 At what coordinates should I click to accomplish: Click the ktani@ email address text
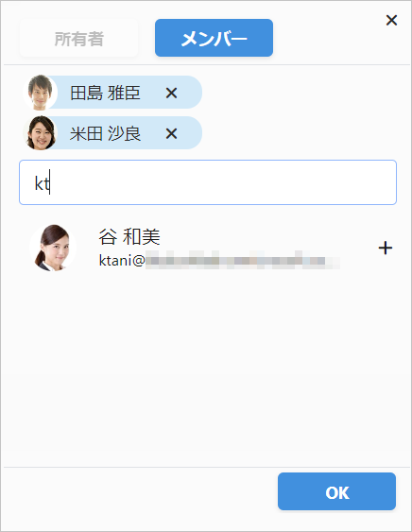[x=122, y=261]
